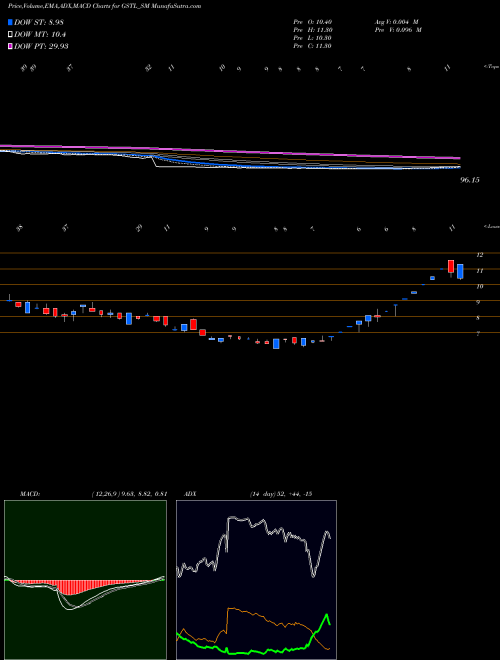Click the 'DOW MT: 10.4' legend text
This screenshot has height=660, width=500.
click(40, 35)
